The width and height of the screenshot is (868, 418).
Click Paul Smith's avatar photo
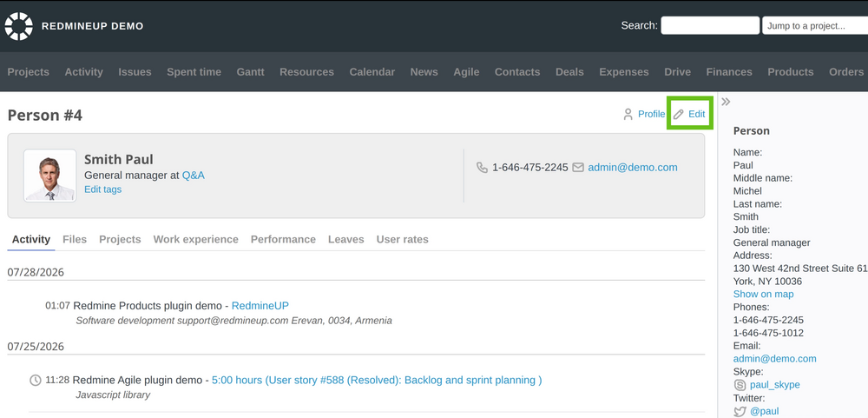[49, 176]
